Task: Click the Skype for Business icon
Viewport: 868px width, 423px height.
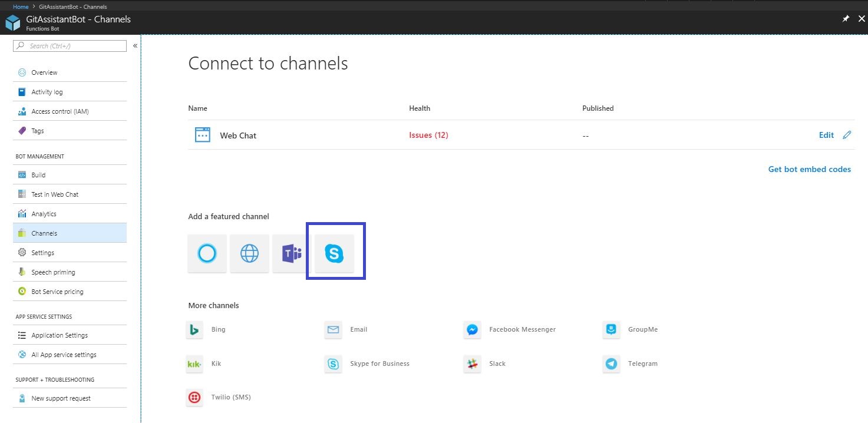Action: click(333, 364)
